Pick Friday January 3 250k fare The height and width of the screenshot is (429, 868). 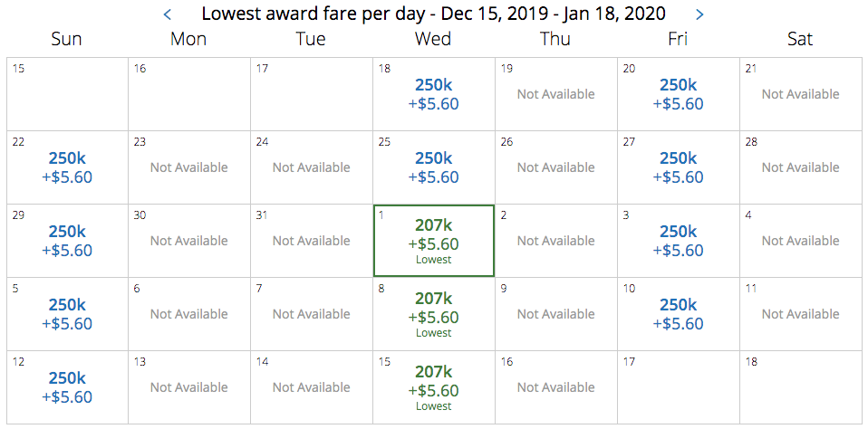coord(678,241)
